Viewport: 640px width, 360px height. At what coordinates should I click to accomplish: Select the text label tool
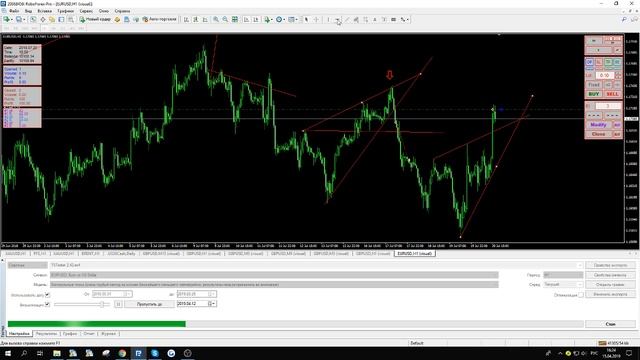tap(384, 19)
